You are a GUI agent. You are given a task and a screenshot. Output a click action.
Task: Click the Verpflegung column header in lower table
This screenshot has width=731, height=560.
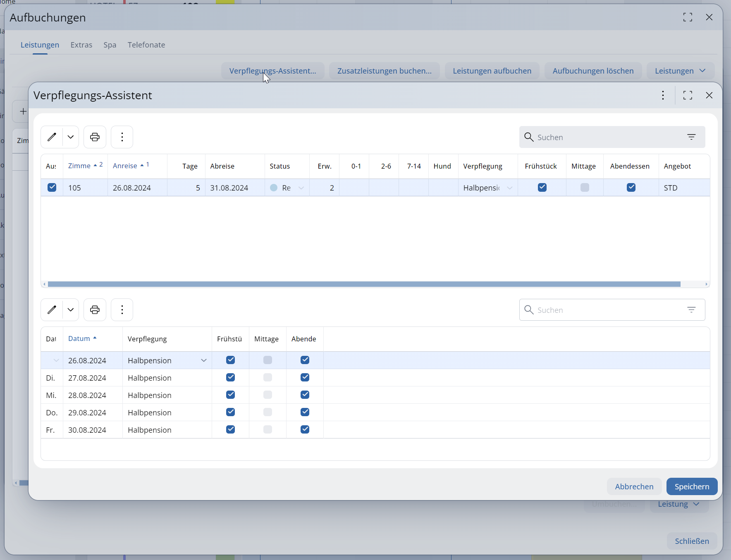tap(167, 338)
